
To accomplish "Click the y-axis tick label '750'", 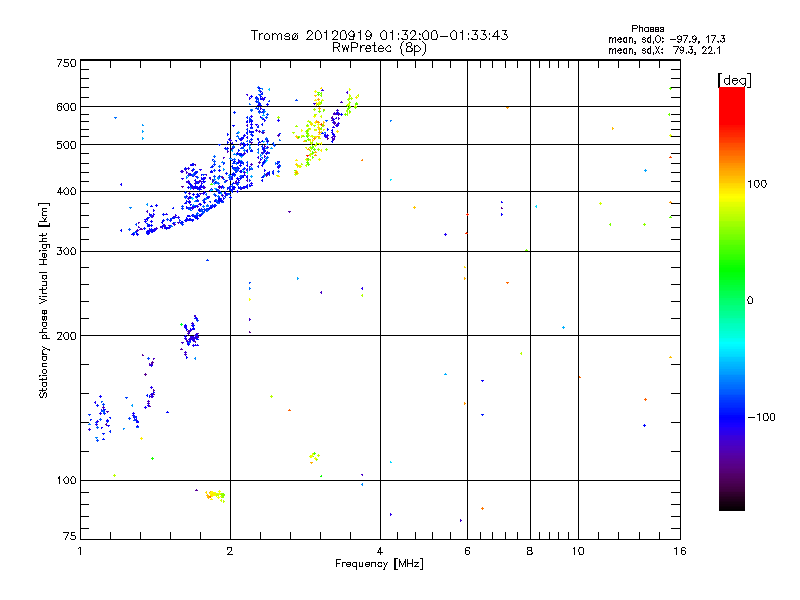I will tap(66, 63).
